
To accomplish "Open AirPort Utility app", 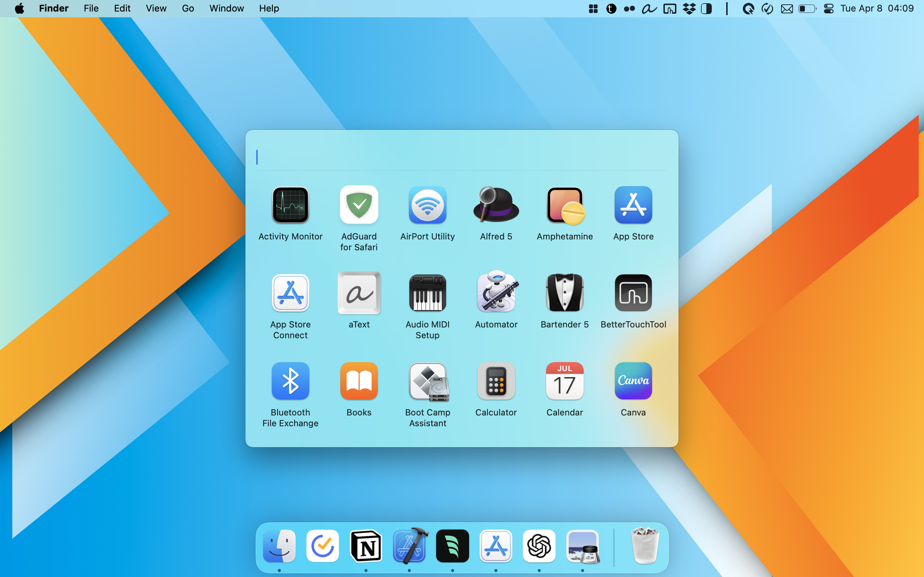I will pos(427,205).
